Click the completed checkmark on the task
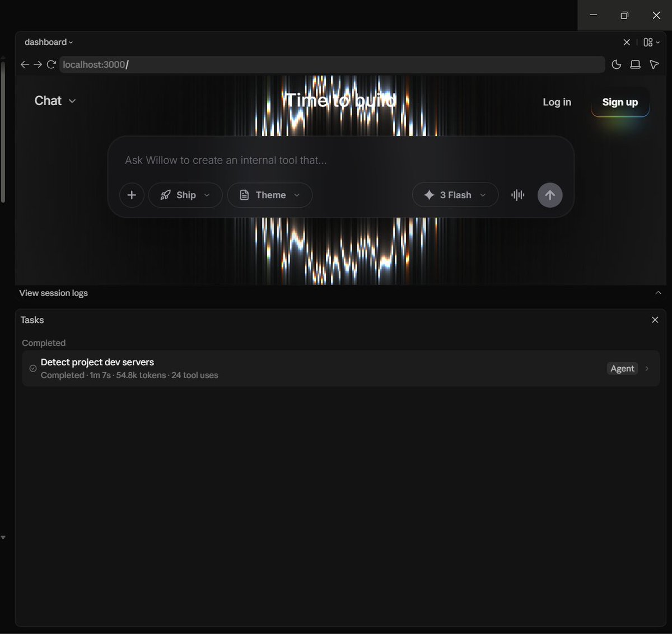 pyautogui.click(x=32, y=368)
